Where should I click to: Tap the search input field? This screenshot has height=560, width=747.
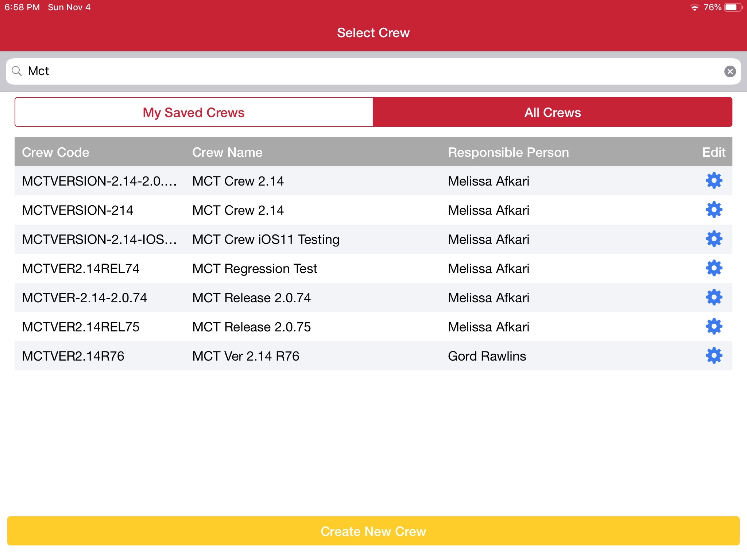point(373,71)
